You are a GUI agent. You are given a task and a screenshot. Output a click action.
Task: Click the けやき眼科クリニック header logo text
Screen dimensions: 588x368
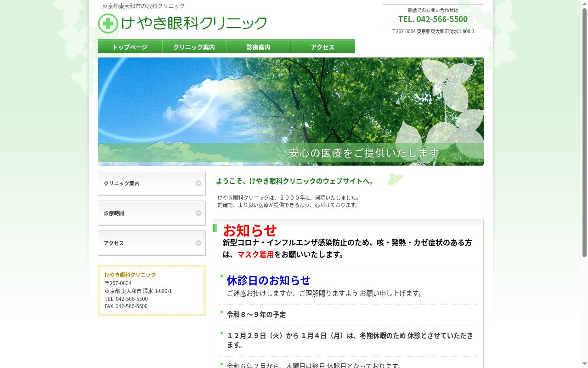click(194, 23)
